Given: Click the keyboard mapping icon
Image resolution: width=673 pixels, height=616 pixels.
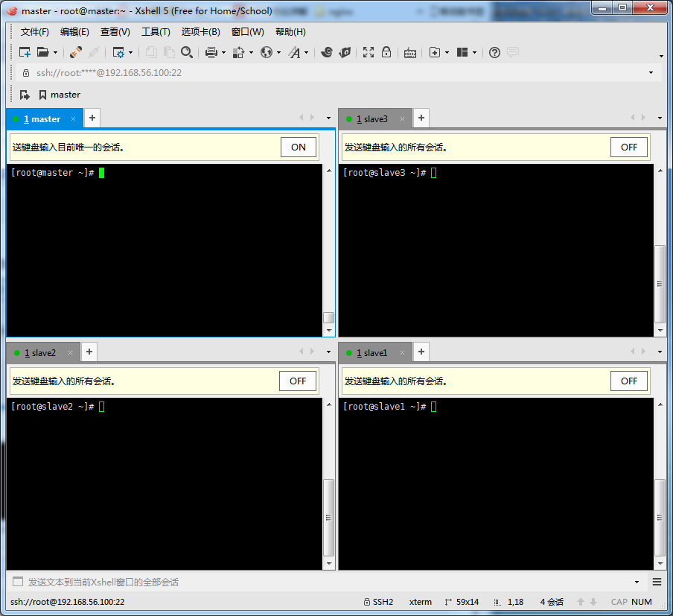Looking at the screenshot, I should [410, 53].
